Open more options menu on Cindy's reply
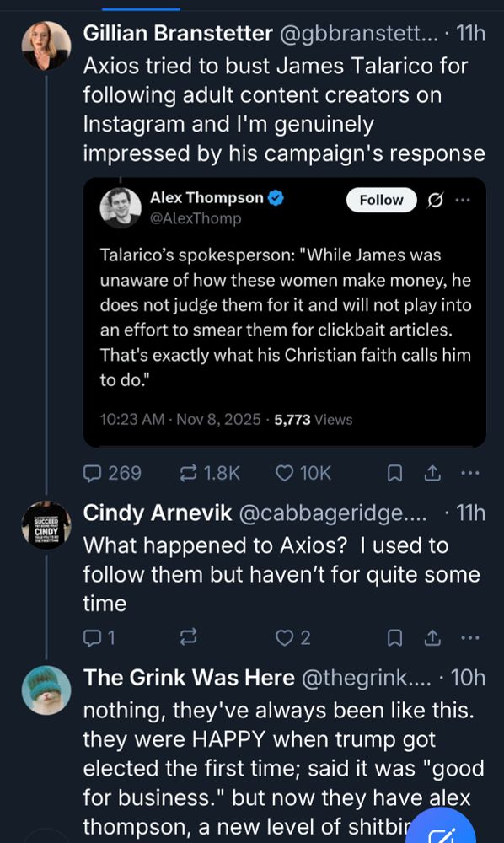Viewport: 504px width, 843px height. (x=469, y=638)
